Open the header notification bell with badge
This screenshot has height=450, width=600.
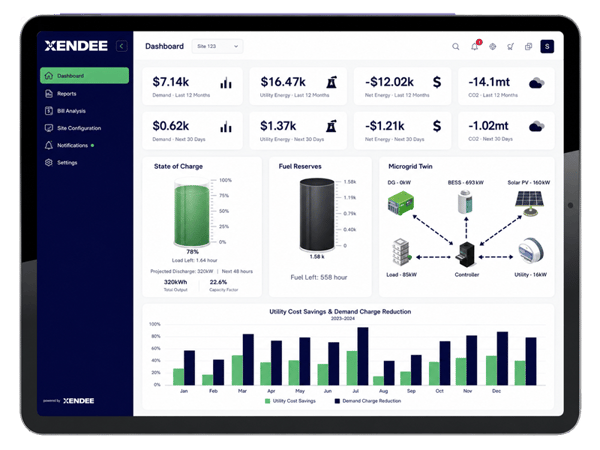pos(474,46)
